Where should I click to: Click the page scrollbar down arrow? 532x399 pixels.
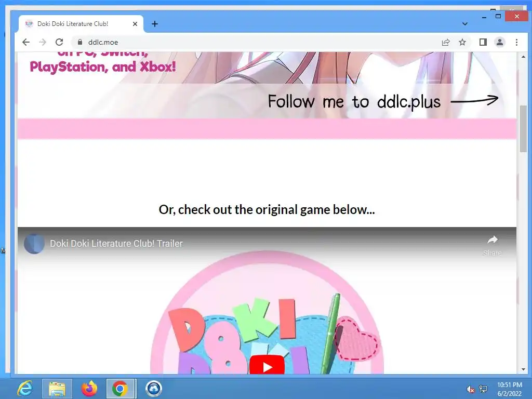coord(523,369)
